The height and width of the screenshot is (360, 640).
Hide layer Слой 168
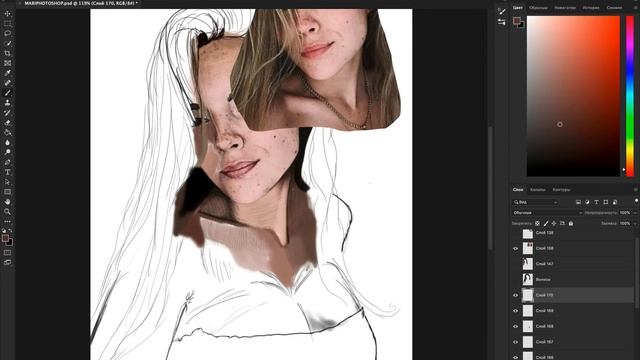(x=516, y=326)
